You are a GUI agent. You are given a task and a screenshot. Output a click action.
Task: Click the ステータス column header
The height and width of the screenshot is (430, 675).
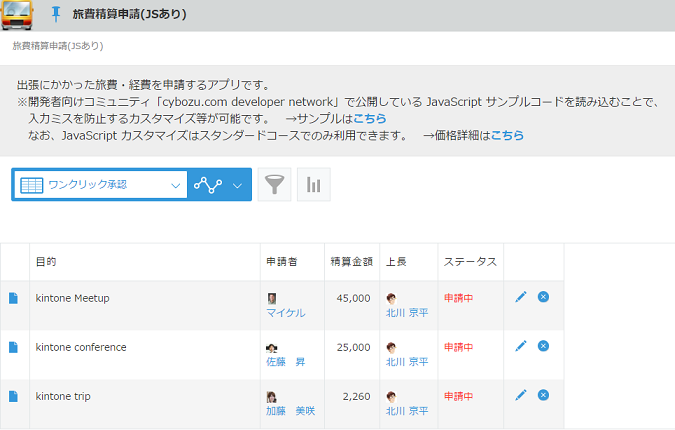471,262
